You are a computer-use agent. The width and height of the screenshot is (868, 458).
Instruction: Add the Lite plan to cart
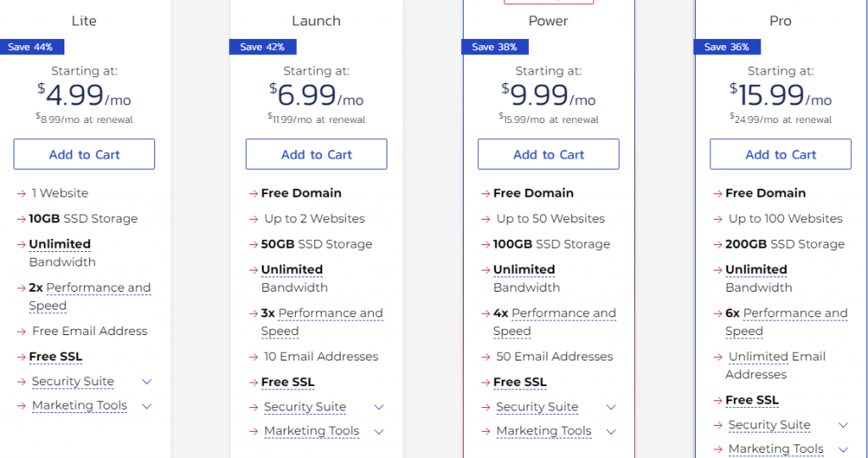click(84, 154)
